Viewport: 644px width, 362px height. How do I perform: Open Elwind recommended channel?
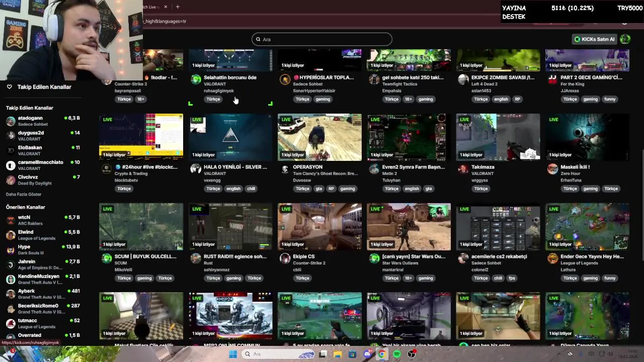43,235
